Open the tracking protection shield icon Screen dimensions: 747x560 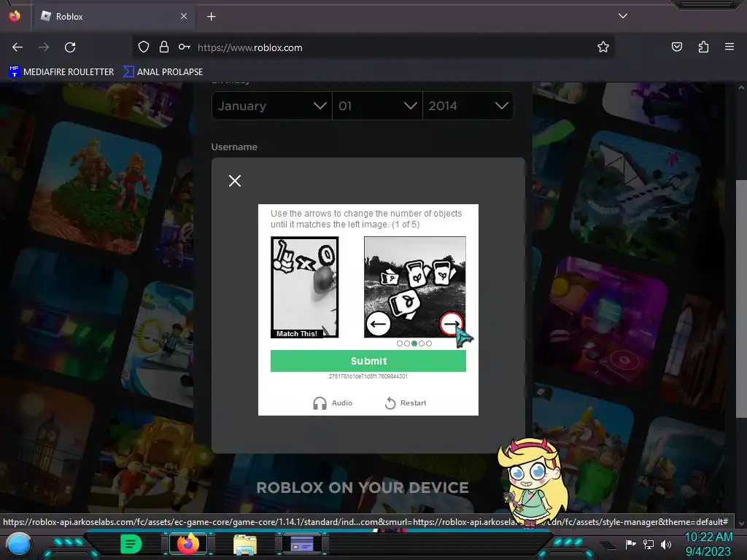pos(144,47)
